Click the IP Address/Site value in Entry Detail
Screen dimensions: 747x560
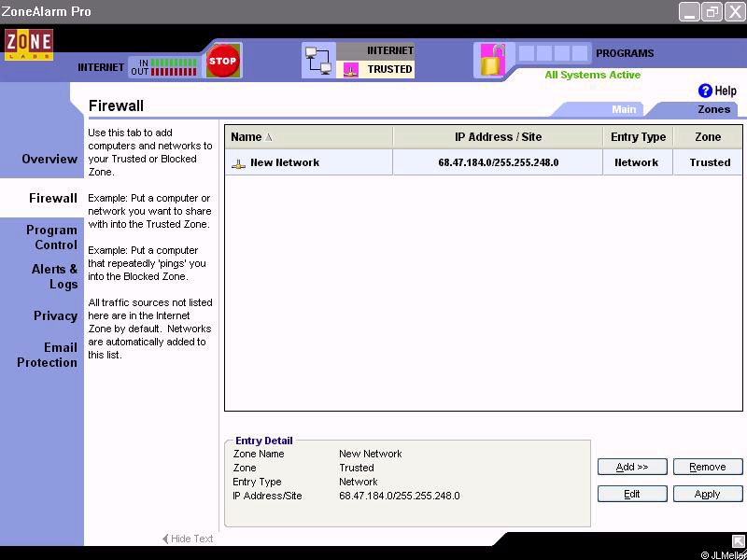(400, 496)
